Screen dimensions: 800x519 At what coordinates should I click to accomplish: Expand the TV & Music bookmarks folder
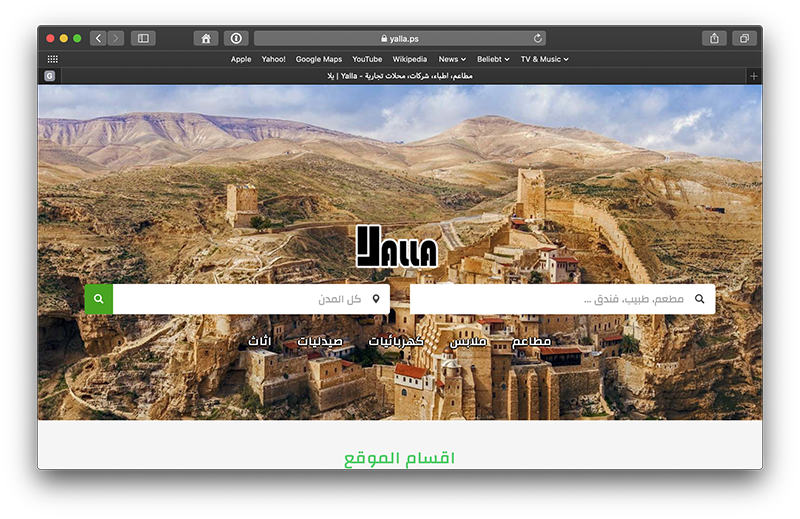point(544,59)
